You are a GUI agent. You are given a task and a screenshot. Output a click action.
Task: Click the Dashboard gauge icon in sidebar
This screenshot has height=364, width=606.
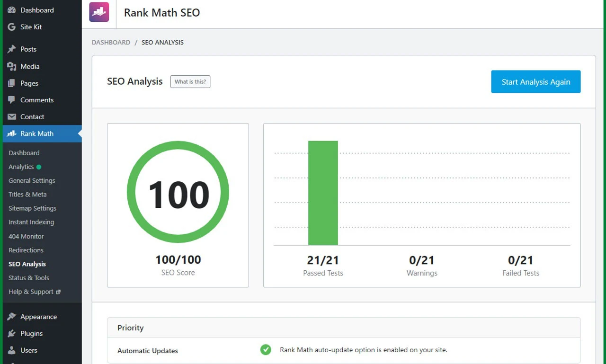click(x=12, y=10)
